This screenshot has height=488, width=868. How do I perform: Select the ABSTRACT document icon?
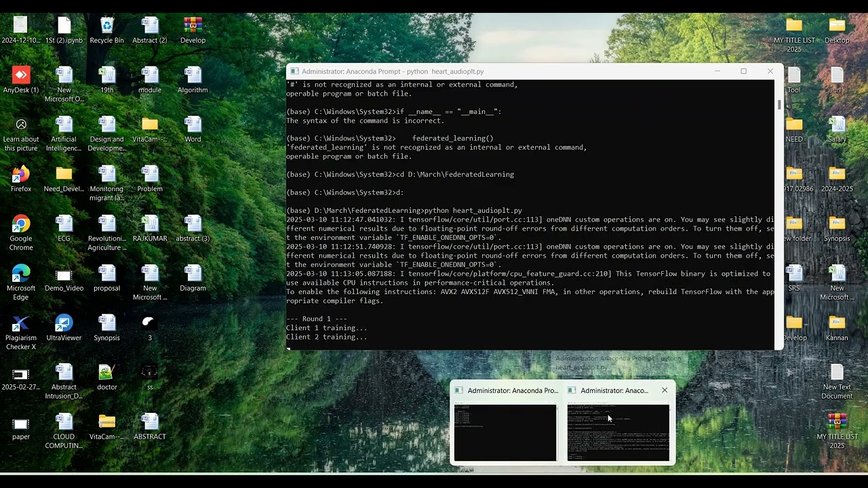[150, 426]
